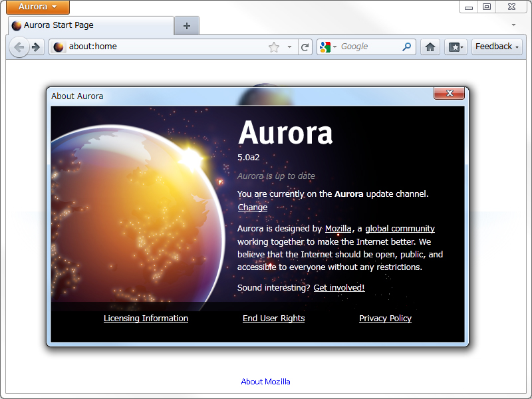Image resolution: width=532 pixels, height=399 pixels.
Task: Open the address bar history dropdown
Action: pyautogui.click(x=289, y=47)
